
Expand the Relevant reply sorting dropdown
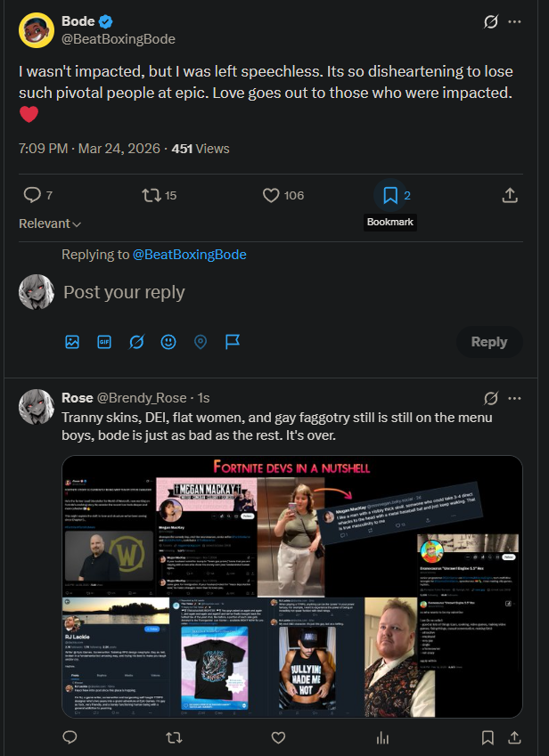click(50, 224)
